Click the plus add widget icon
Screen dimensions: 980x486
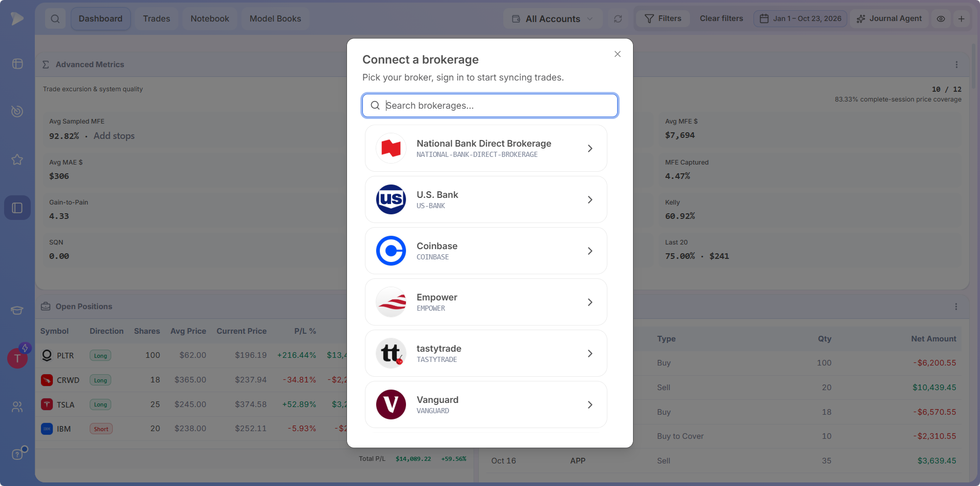coord(962,19)
